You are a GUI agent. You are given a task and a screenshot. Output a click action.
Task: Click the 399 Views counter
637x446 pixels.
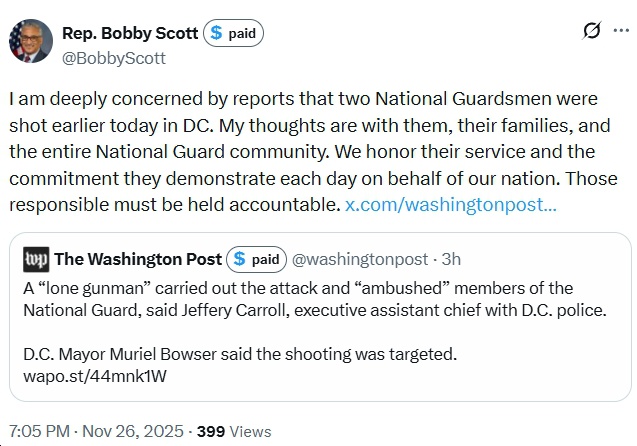point(234,431)
